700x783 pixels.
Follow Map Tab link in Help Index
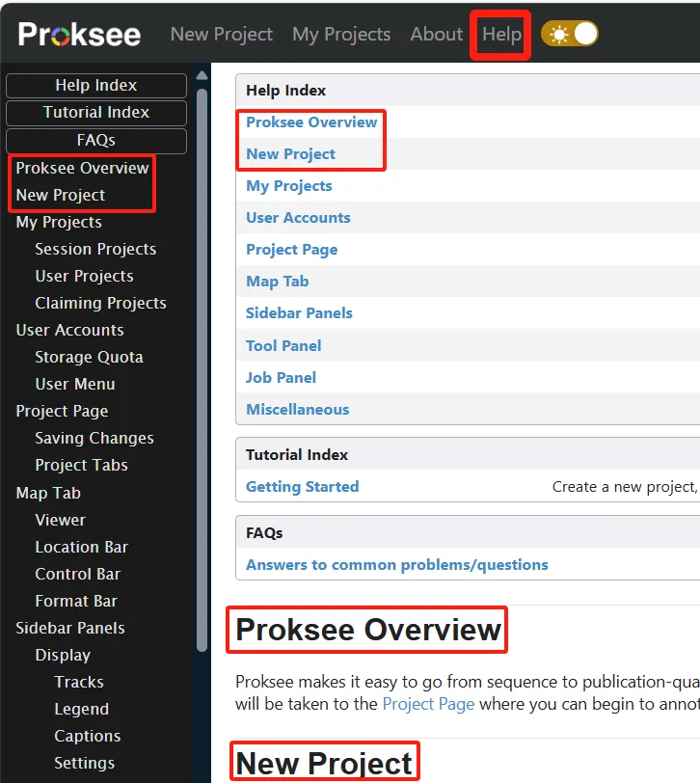pos(277,282)
